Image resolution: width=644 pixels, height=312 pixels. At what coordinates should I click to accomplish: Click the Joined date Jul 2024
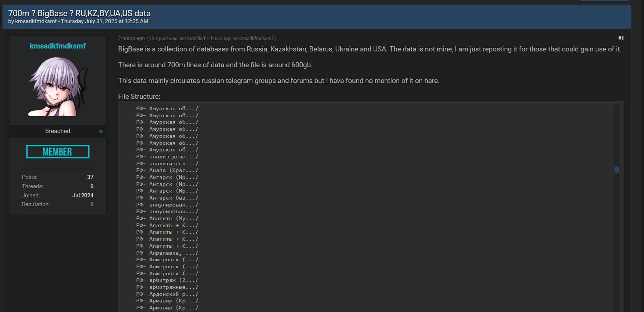tap(83, 196)
